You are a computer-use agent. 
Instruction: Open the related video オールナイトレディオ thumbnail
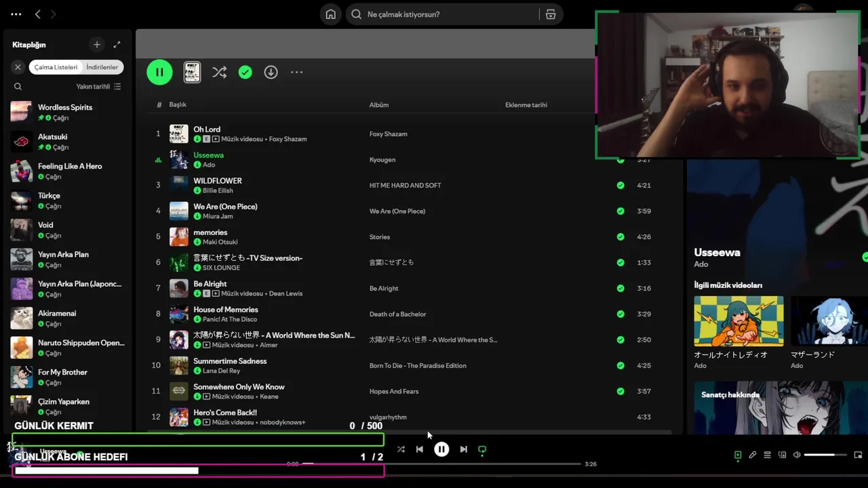(x=738, y=321)
